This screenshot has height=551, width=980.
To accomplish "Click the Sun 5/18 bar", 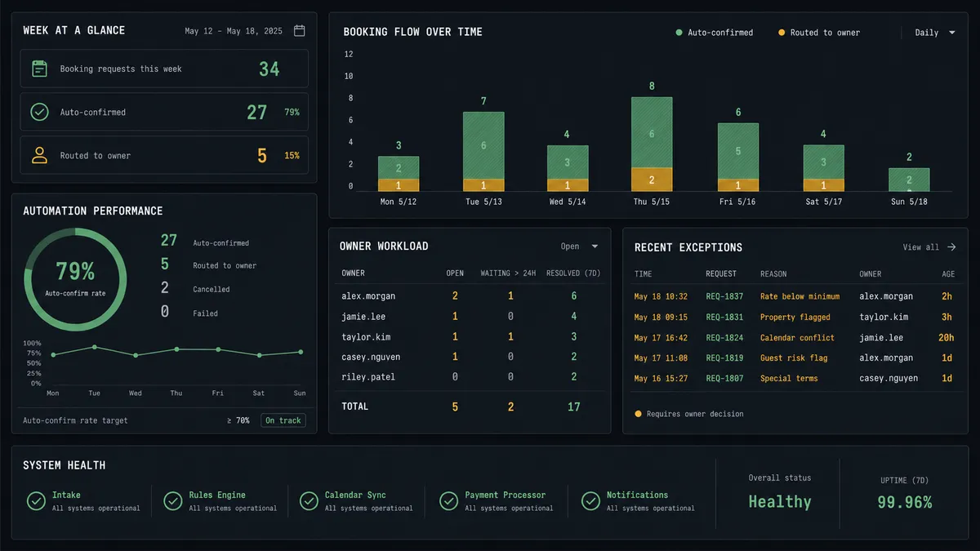I will [909, 180].
